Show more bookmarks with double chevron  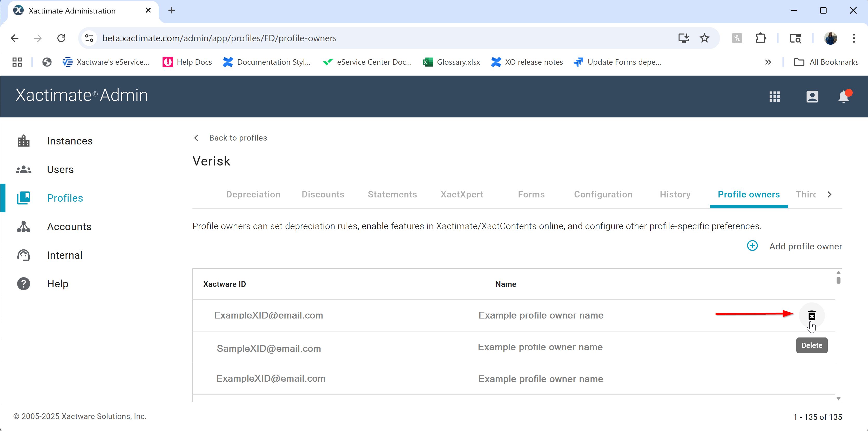(768, 62)
